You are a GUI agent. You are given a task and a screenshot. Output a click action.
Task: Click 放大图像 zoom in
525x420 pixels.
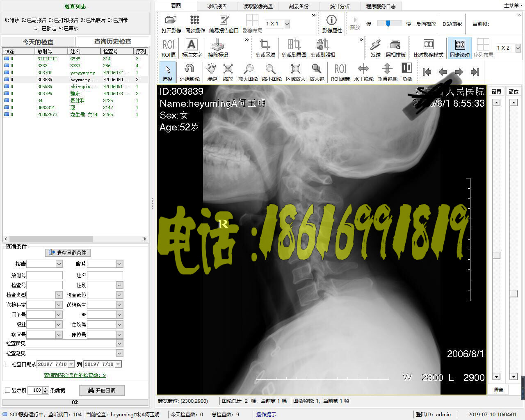248,72
